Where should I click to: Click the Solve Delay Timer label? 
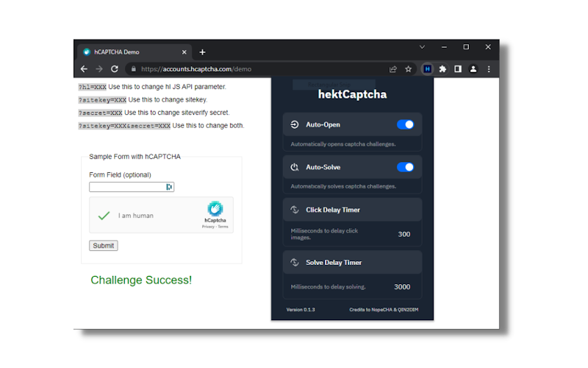click(x=334, y=263)
